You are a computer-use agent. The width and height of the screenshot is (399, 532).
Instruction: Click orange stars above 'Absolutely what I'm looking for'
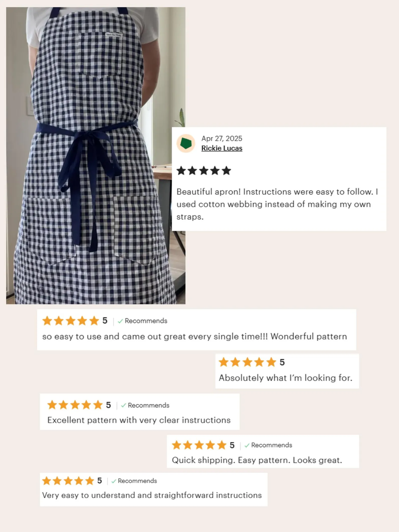(x=247, y=362)
